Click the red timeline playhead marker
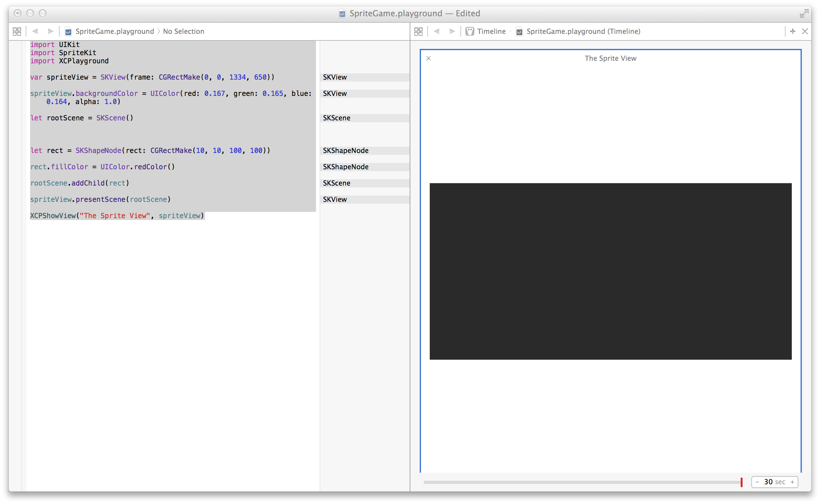 pyautogui.click(x=741, y=482)
